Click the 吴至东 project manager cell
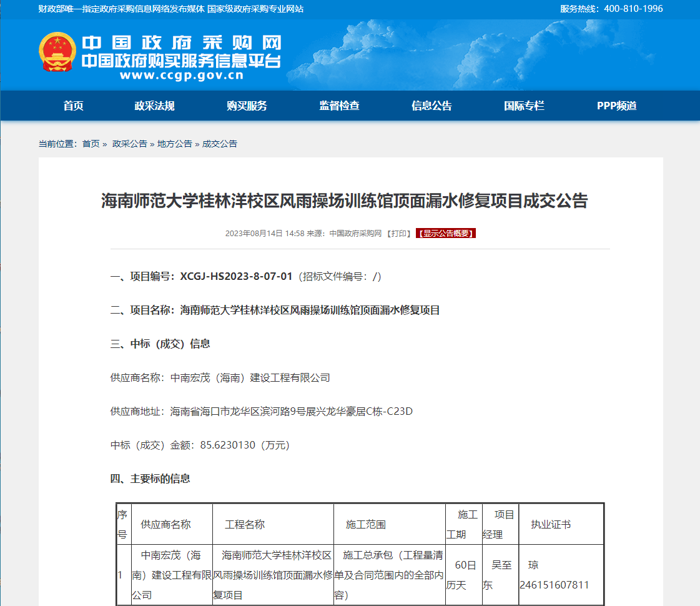The width and height of the screenshot is (700, 606). coord(500,575)
